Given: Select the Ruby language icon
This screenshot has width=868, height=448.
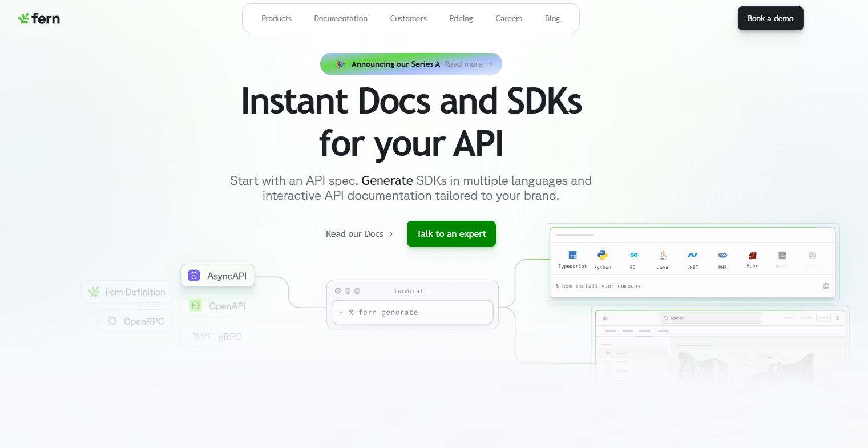Looking at the screenshot, I should tap(753, 255).
